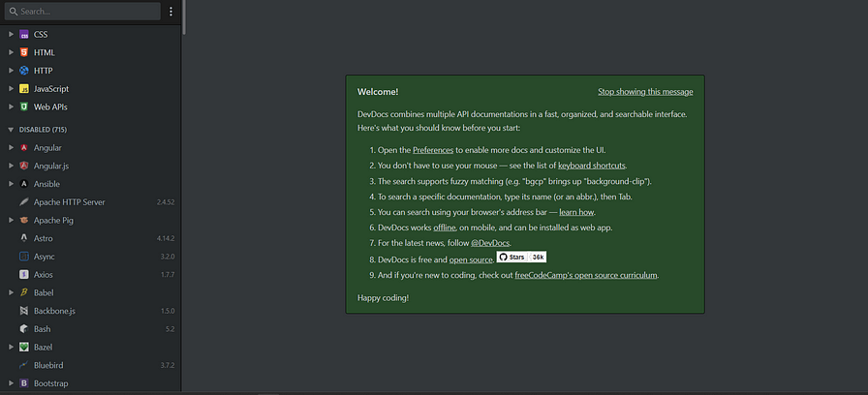Click the Ansible logo icon
The width and height of the screenshot is (868, 395).
(24, 184)
